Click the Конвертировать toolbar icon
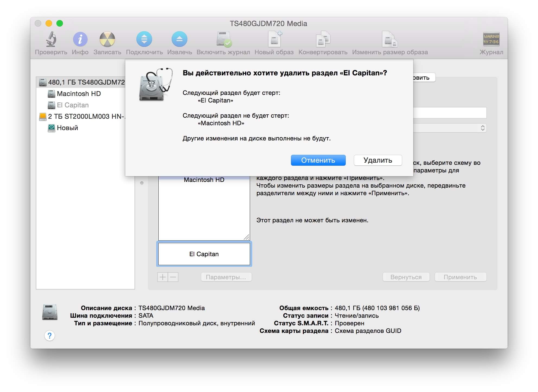Screen dimensions: 538x392 (x=323, y=39)
